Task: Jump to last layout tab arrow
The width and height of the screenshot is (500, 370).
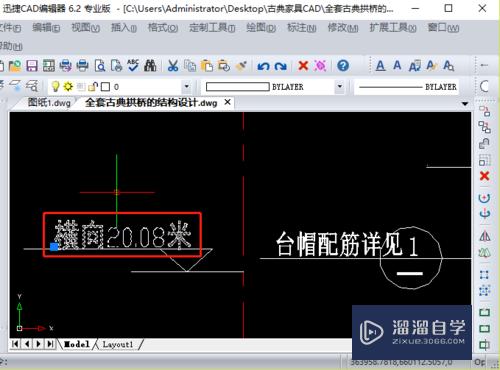Action: [50, 344]
